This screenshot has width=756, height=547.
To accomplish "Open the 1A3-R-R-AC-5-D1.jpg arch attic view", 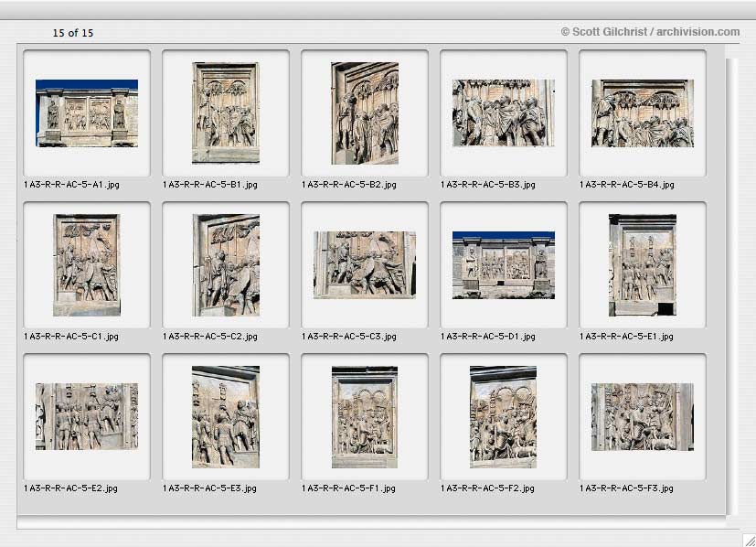I will coord(504,265).
